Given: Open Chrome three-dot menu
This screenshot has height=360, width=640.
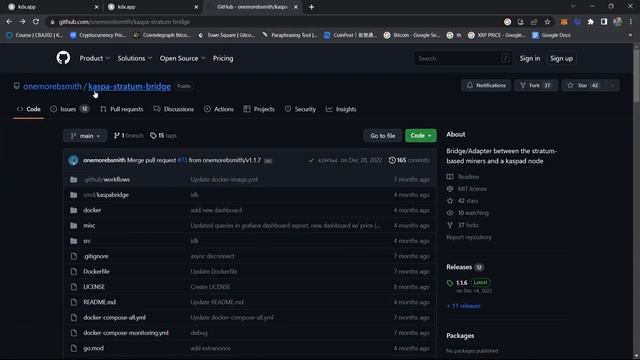Looking at the screenshot, I should pyautogui.click(x=631, y=22).
